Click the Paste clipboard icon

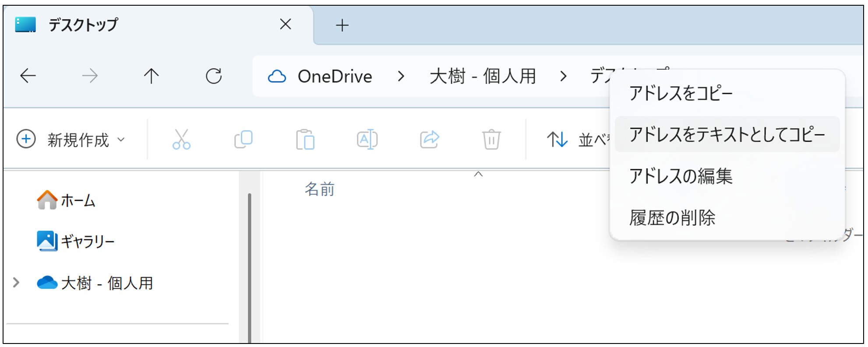[x=305, y=140]
